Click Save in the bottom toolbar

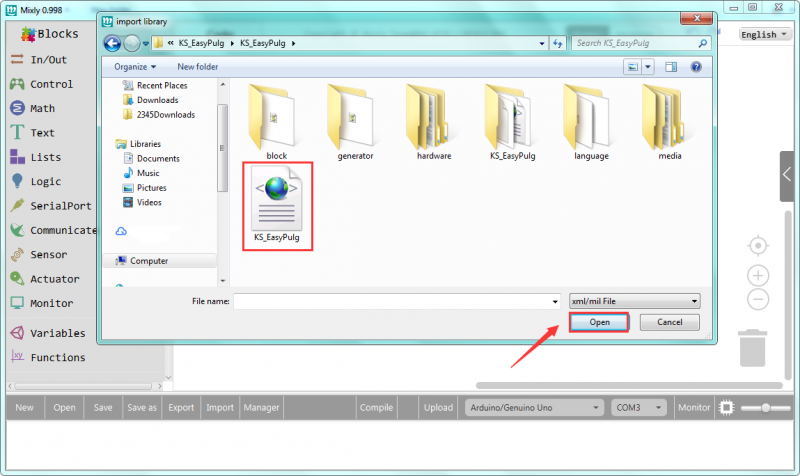[x=103, y=408]
